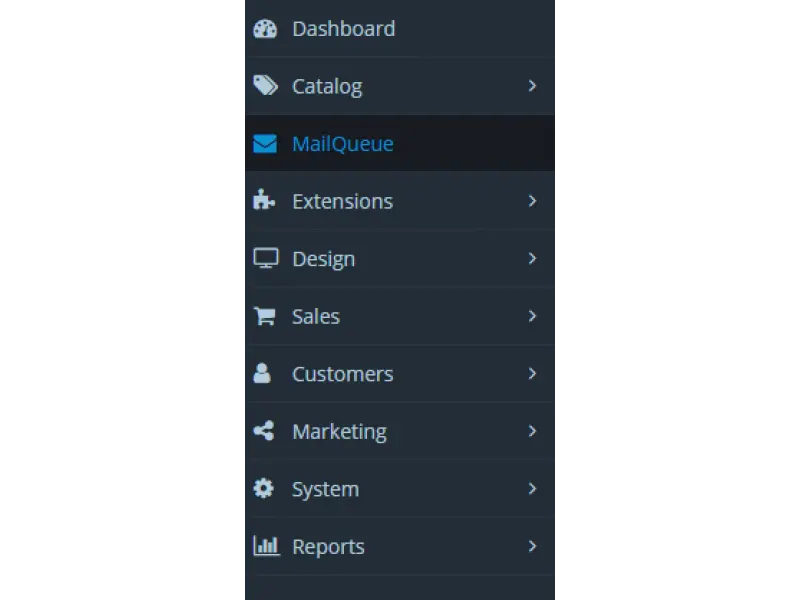Click the Marketing share icon
800x600 pixels.
pos(264,431)
